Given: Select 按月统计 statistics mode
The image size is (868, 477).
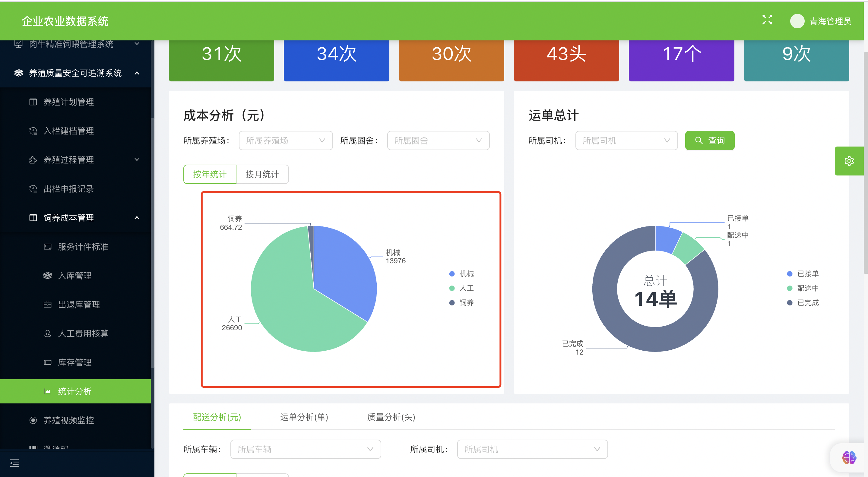Looking at the screenshot, I should (262, 174).
